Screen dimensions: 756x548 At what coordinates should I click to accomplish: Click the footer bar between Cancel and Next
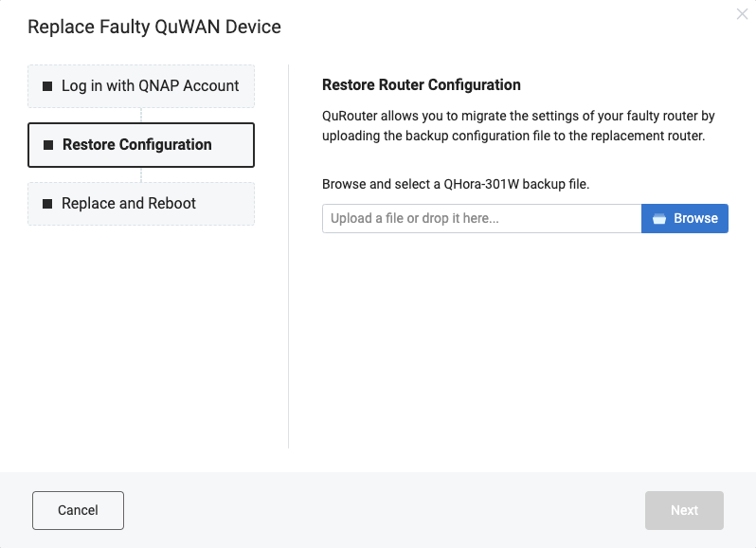(385, 510)
